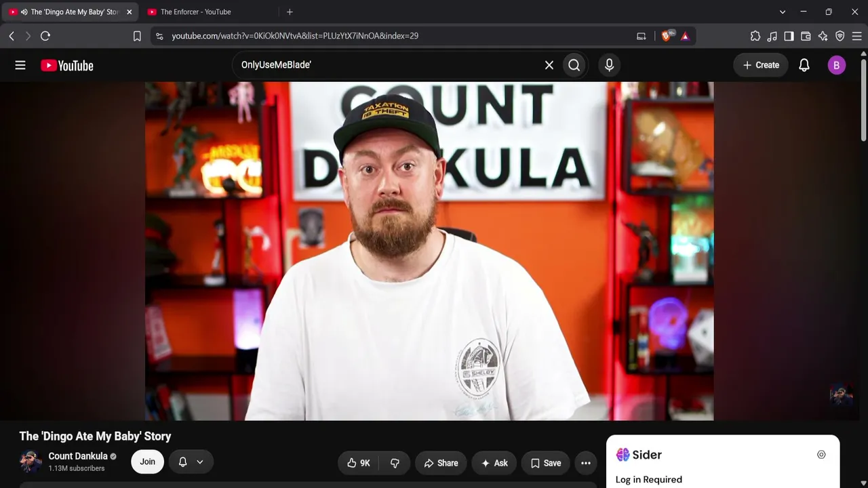Open browser main menu
Viewport: 868px width, 488px height.
click(x=857, y=36)
